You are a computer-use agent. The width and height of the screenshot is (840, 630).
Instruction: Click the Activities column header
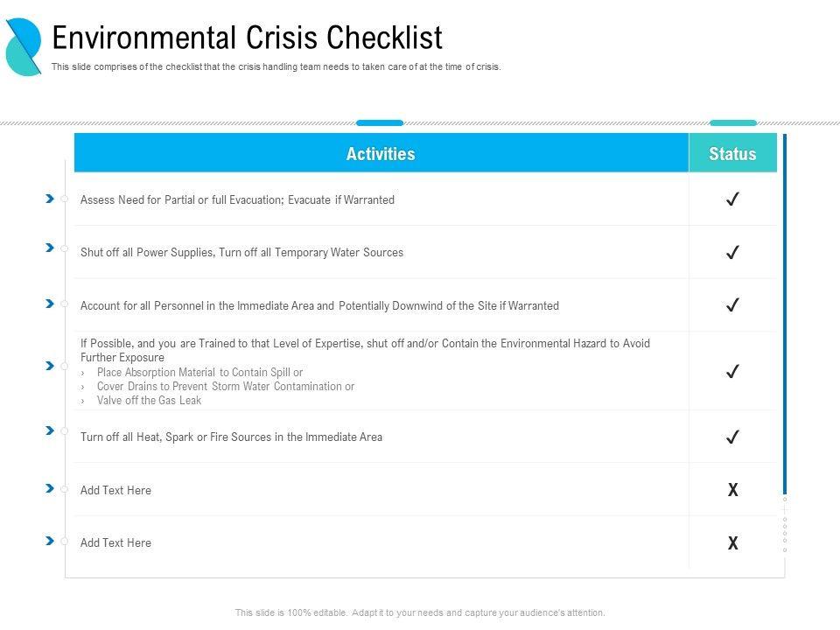pos(381,154)
